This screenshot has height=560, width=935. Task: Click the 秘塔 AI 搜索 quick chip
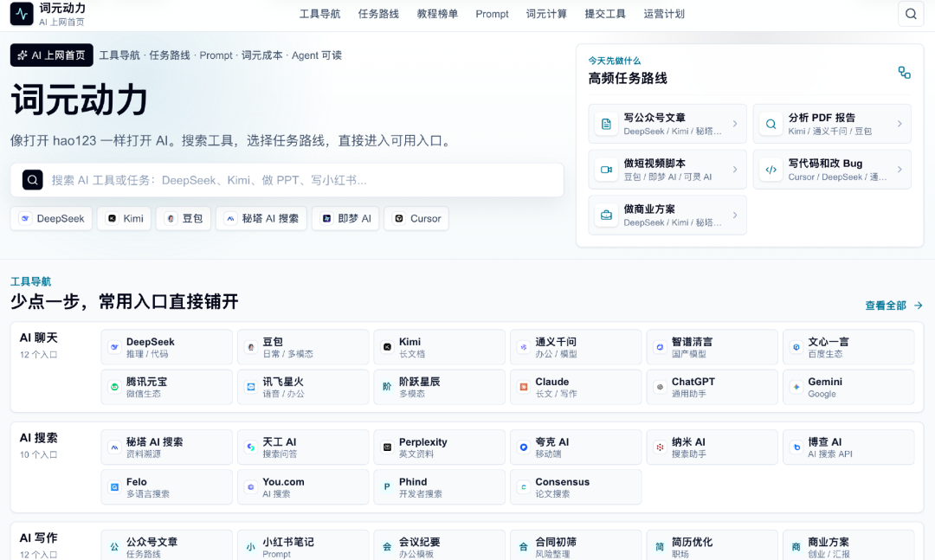[x=261, y=218]
